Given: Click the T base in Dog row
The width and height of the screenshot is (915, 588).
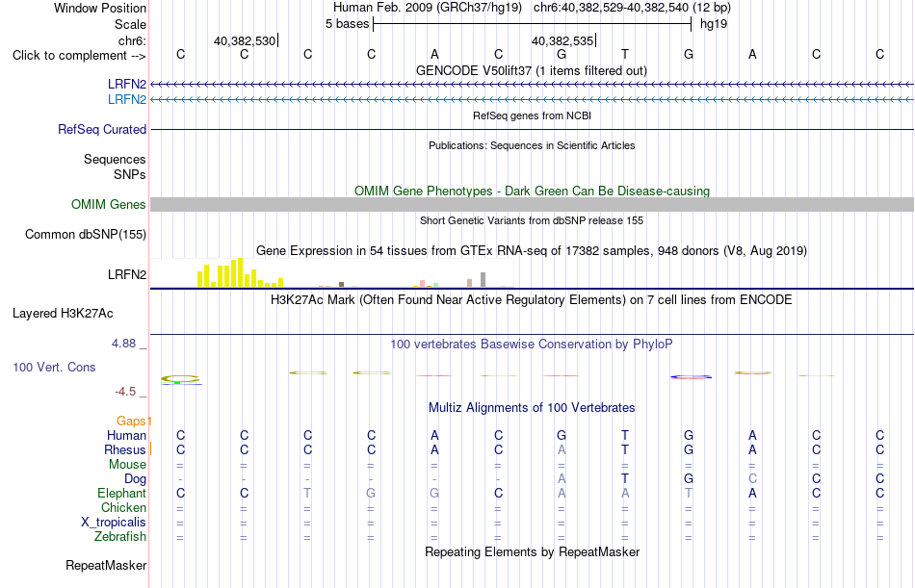Looking at the screenshot, I should click(625, 479).
